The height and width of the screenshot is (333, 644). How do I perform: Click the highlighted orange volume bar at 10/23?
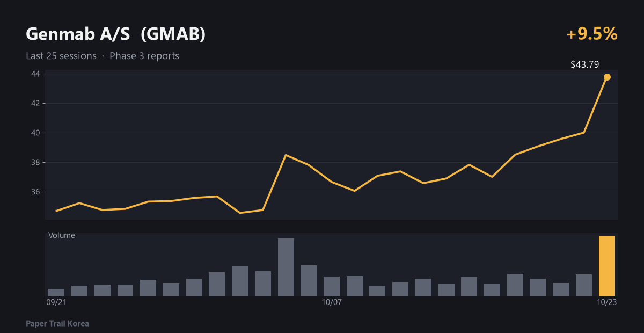[607, 266]
